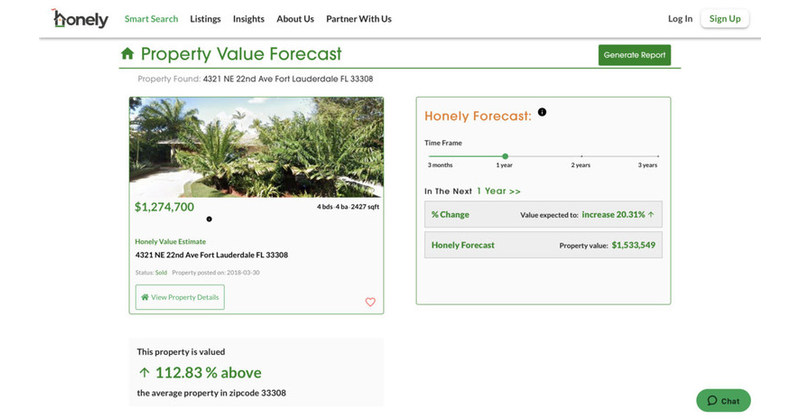Open Partner With Us page
This screenshot has width=800, height=419.
coord(359,19)
